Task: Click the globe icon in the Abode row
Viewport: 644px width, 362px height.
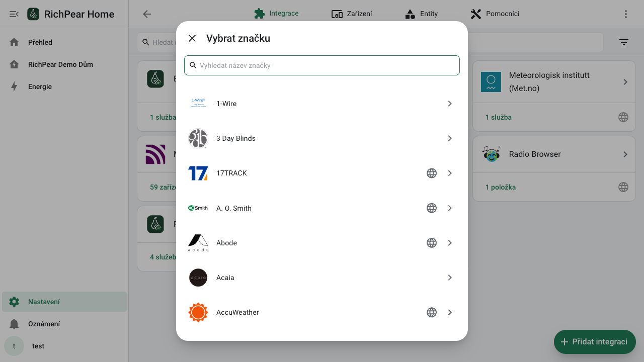Action: click(432, 243)
